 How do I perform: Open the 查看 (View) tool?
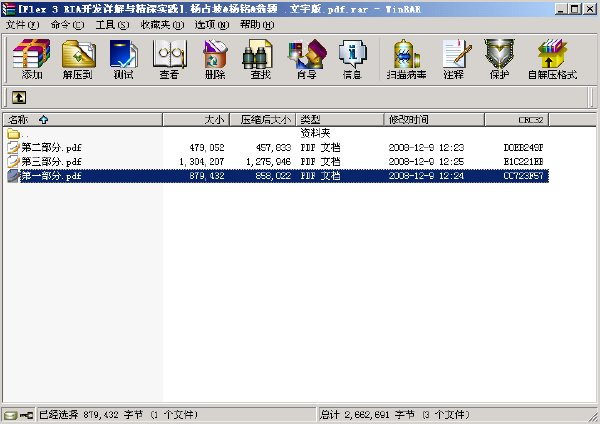[170, 59]
